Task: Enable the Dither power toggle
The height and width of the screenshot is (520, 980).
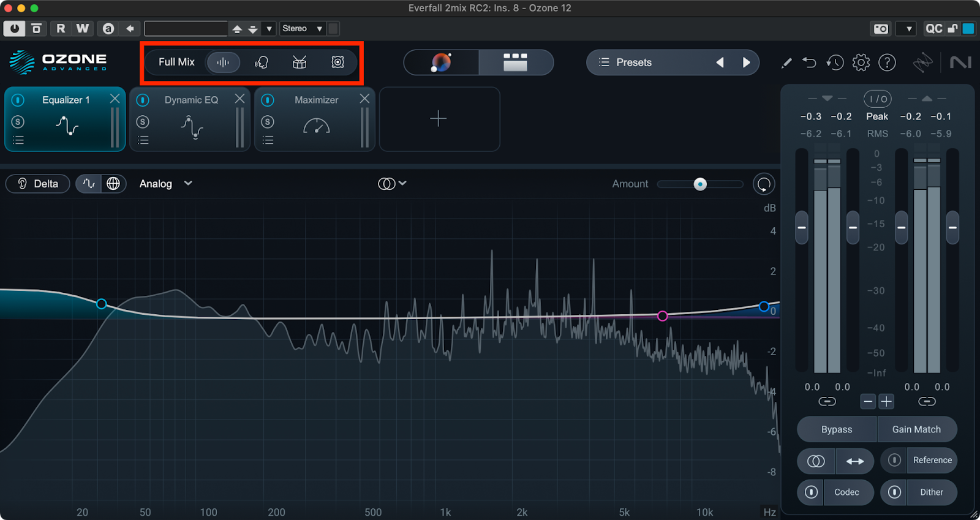Action: tap(894, 492)
